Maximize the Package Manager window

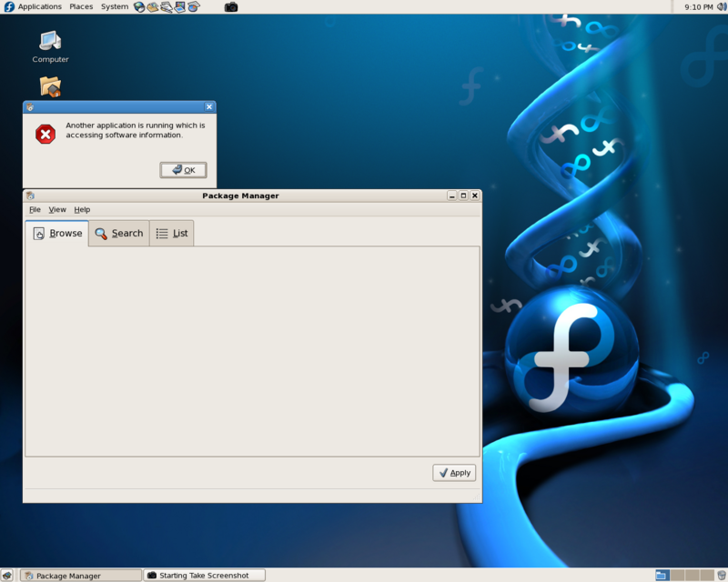[x=463, y=196]
